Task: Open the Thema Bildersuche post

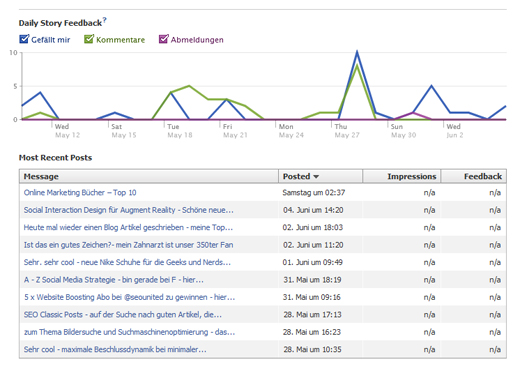Action: [129, 332]
